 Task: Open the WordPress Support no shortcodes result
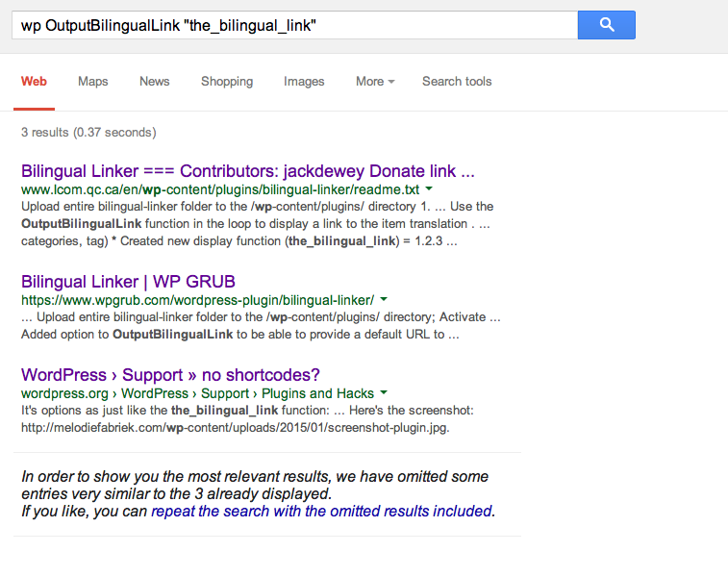pos(170,375)
